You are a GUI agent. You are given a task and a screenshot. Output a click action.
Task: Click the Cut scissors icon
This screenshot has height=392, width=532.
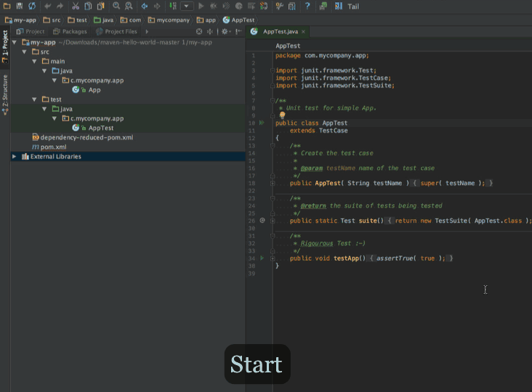[x=76, y=6]
